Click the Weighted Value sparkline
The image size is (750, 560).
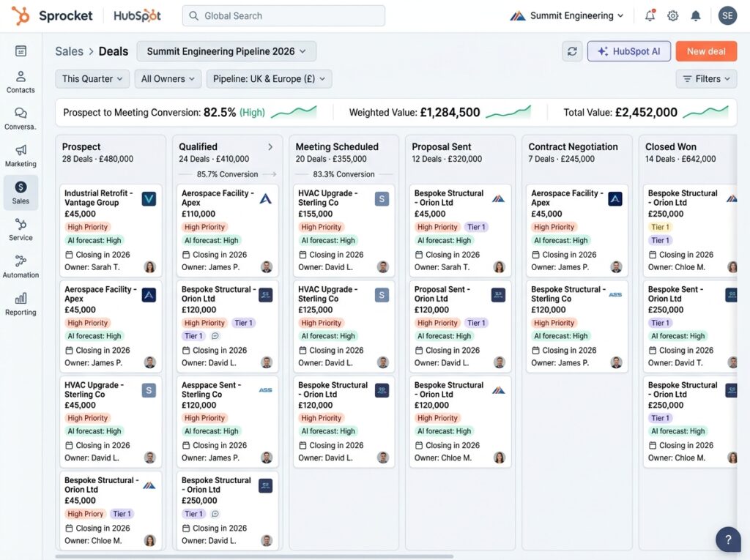(508, 113)
